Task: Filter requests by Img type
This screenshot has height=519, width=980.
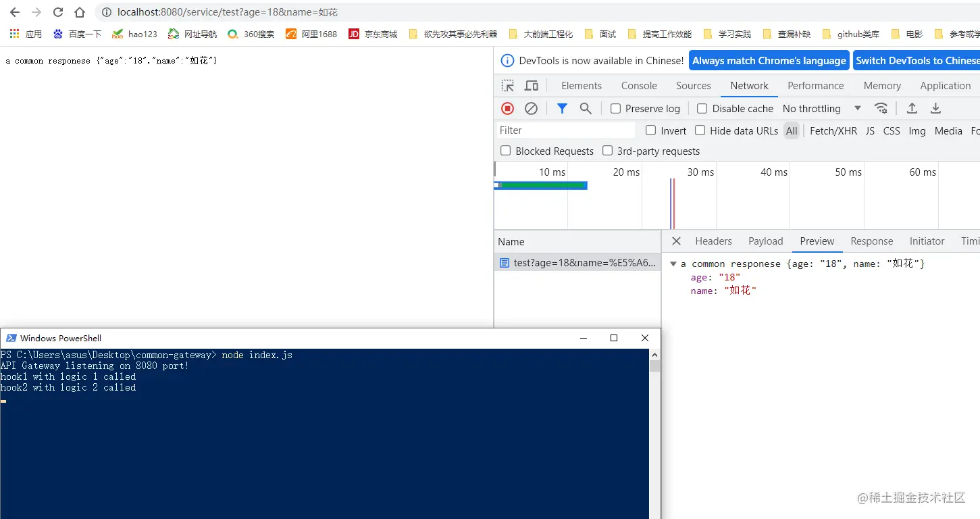Action: (x=917, y=131)
